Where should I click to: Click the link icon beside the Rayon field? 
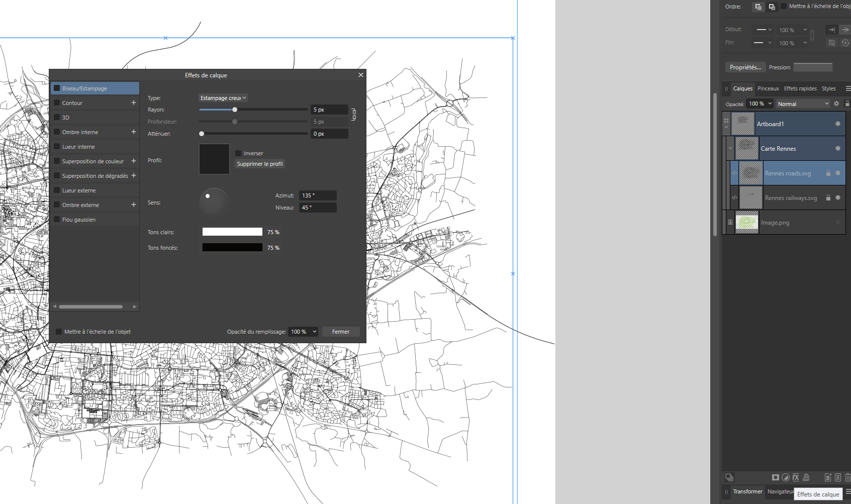click(354, 115)
